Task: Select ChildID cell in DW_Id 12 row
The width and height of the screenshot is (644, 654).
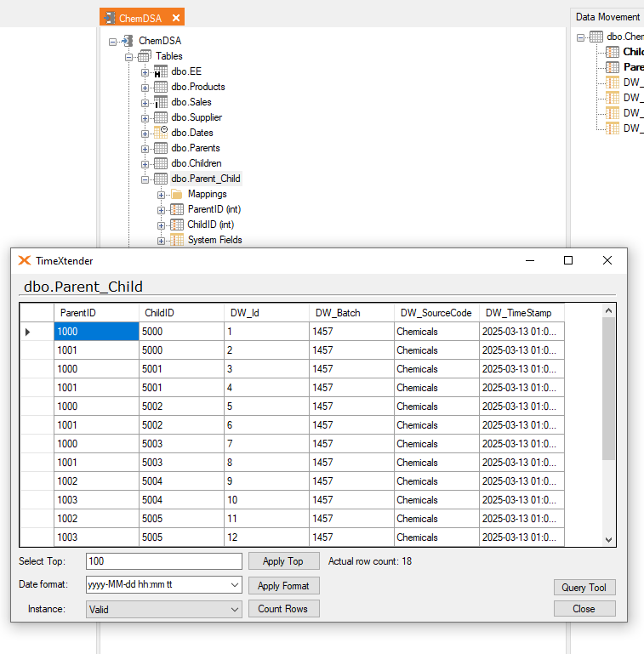Action: pos(181,537)
